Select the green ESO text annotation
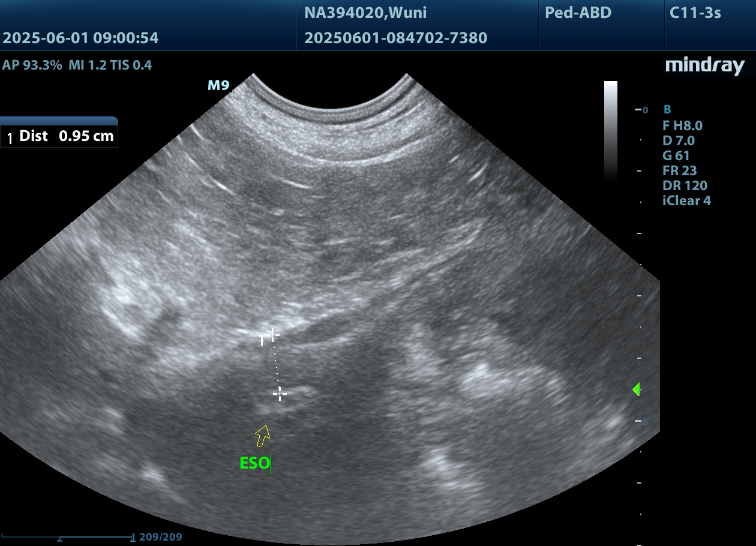The image size is (756, 546). coord(255,463)
